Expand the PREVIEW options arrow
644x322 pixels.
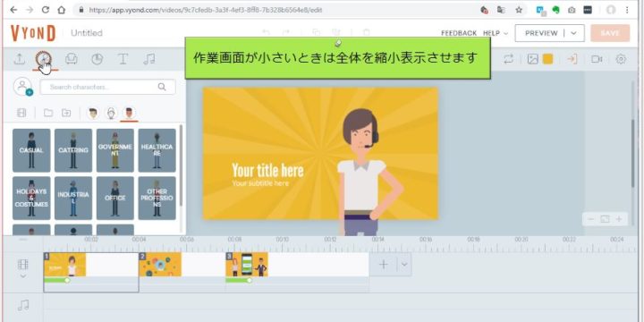[574, 33]
